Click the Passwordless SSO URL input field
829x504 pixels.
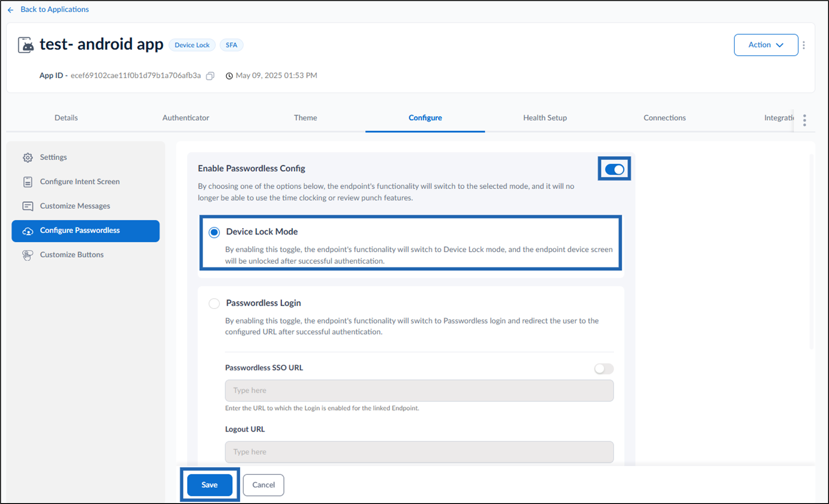click(419, 391)
